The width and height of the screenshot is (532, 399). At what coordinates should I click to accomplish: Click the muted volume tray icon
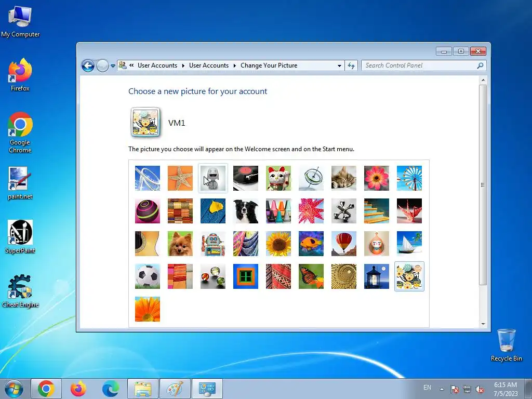point(480,389)
